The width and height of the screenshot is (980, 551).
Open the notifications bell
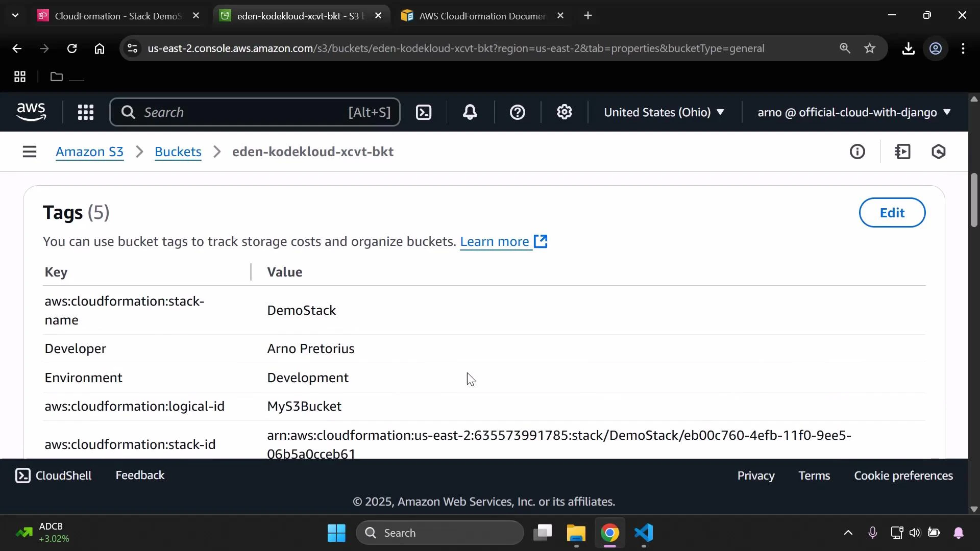(470, 112)
